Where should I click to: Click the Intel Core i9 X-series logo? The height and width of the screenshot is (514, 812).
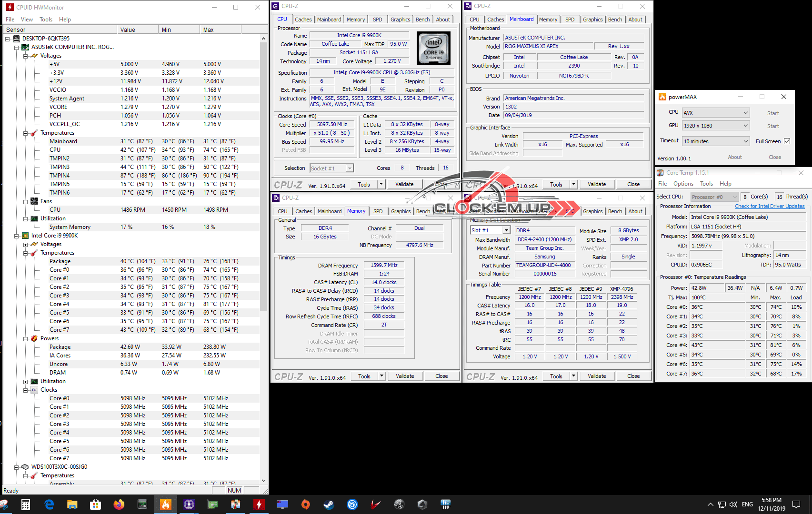click(433, 48)
